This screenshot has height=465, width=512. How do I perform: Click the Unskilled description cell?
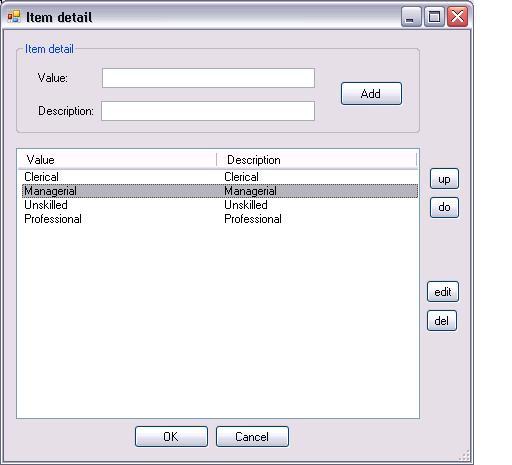[246, 205]
